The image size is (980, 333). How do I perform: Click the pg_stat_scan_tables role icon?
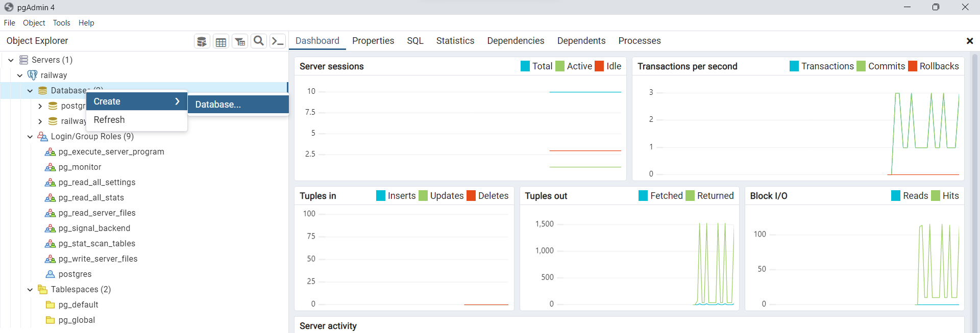pyautogui.click(x=50, y=244)
